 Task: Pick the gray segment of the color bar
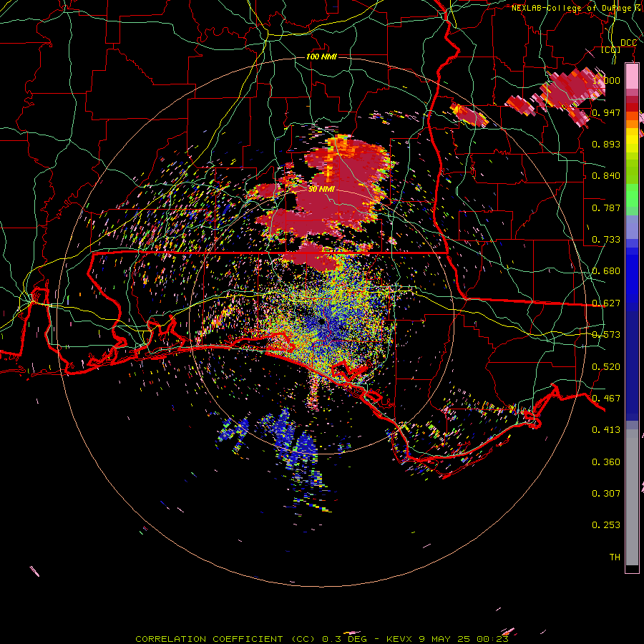click(632, 497)
